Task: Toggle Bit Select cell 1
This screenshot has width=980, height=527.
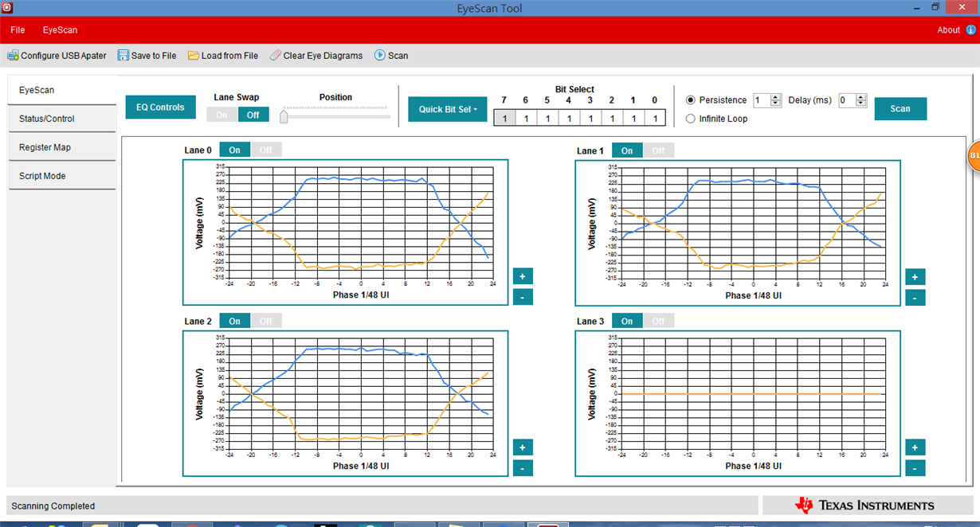Action: pyautogui.click(x=633, y=118)
